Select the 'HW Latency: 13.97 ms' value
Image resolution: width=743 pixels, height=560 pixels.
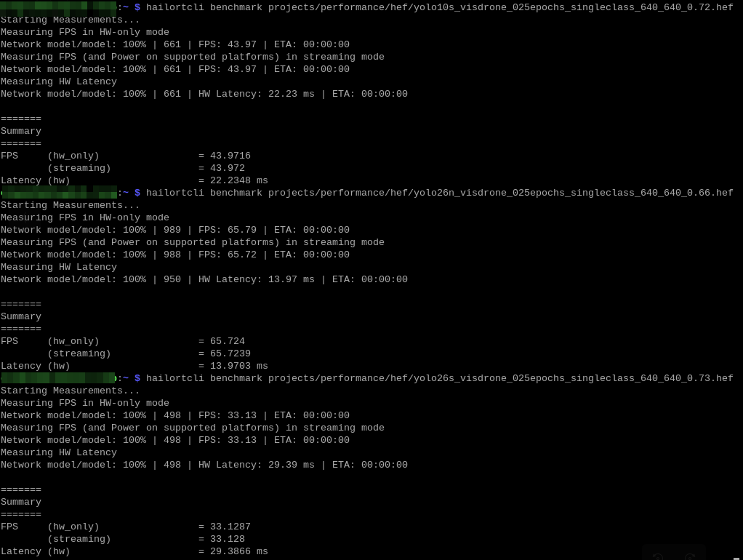(x=257, y=279)
